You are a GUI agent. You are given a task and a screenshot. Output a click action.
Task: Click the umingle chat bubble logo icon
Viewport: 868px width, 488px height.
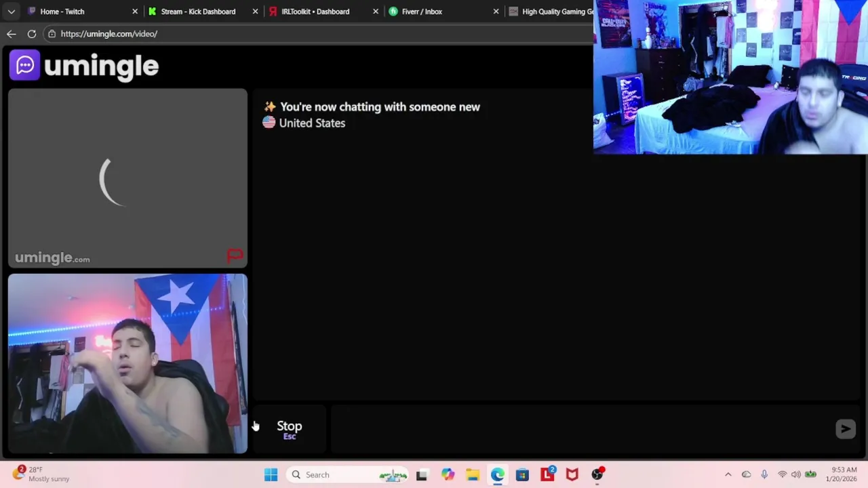click(25, 65)
